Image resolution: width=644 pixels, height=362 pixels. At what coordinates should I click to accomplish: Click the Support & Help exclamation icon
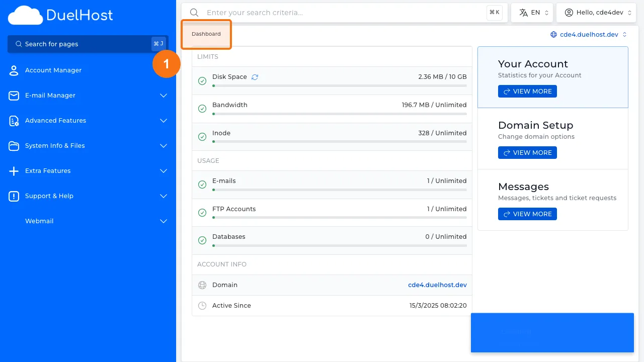[x=14, y=196]
